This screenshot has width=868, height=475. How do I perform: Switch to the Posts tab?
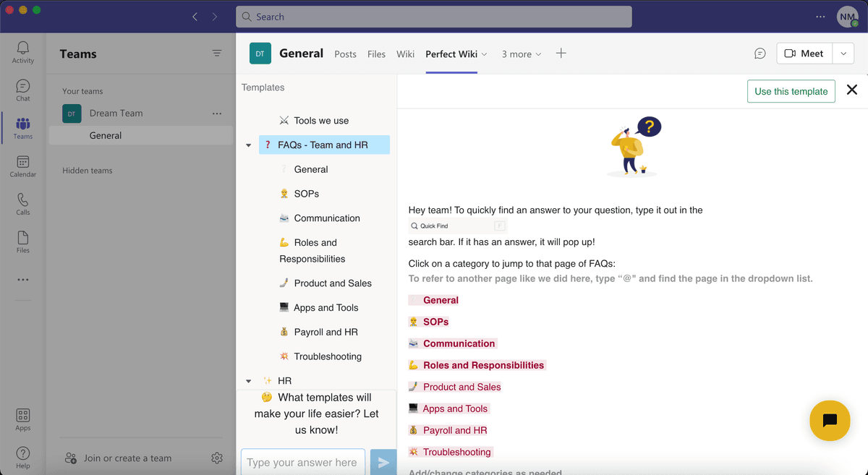click(x=345, y=54)
